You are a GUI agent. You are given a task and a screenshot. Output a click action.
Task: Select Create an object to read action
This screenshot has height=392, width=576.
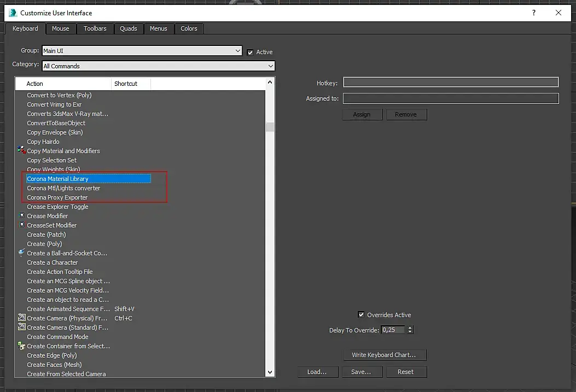(68, 300)
